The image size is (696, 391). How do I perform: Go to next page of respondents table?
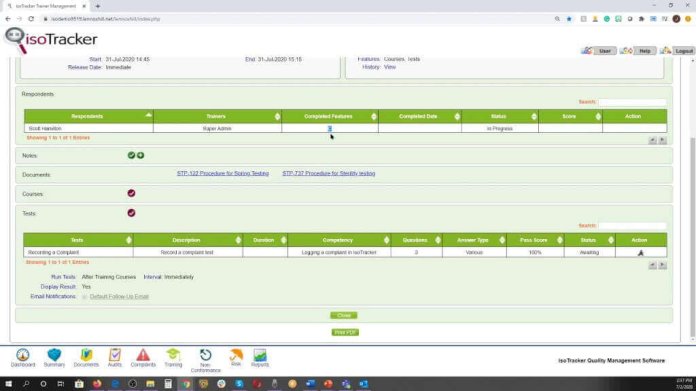coord(662,140)
